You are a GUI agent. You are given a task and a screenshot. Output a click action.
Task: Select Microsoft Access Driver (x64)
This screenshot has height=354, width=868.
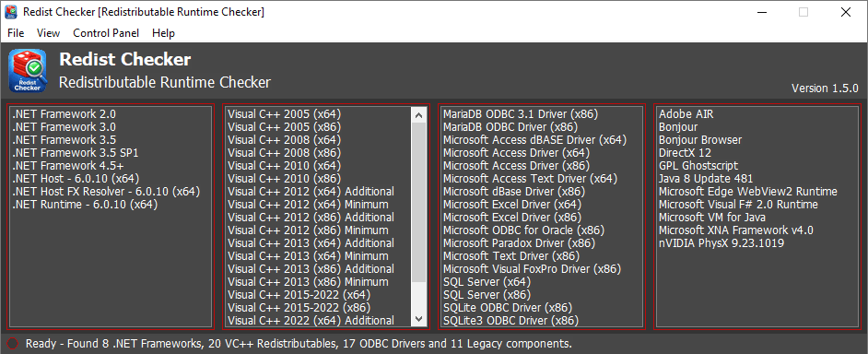pyautogui.click(x=517, y=153)
